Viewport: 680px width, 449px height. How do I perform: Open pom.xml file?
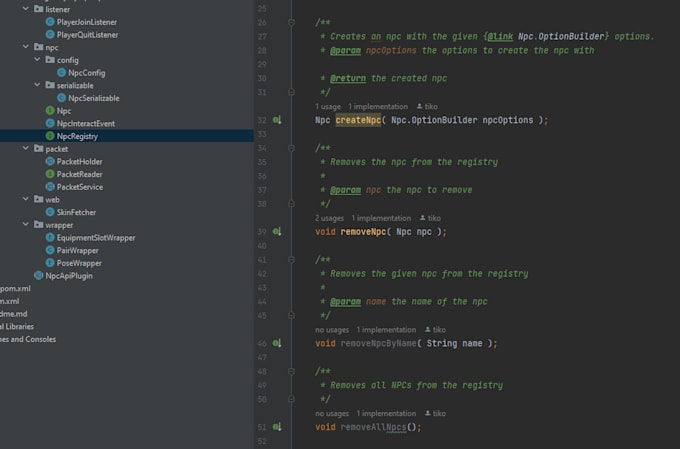[15, 288]
